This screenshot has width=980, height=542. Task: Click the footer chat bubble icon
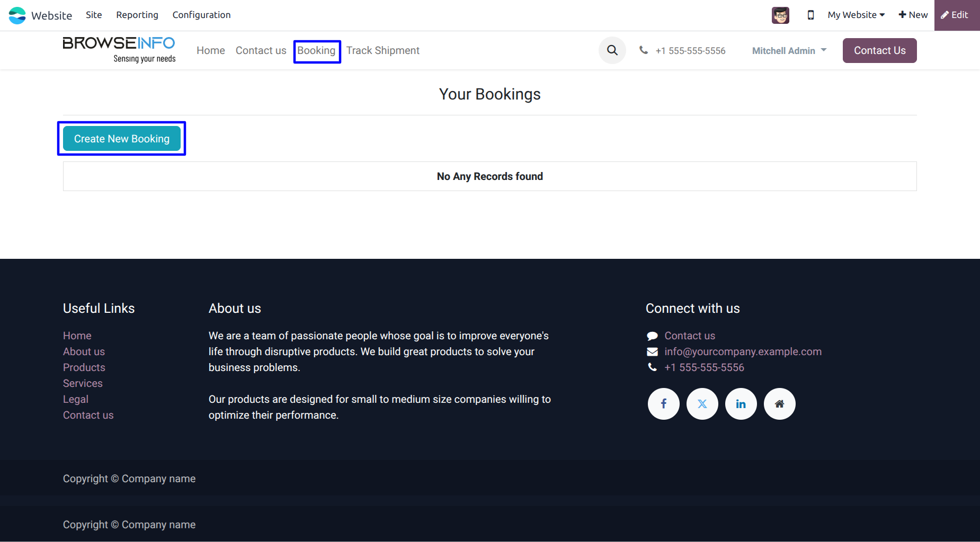pos(652,336)
